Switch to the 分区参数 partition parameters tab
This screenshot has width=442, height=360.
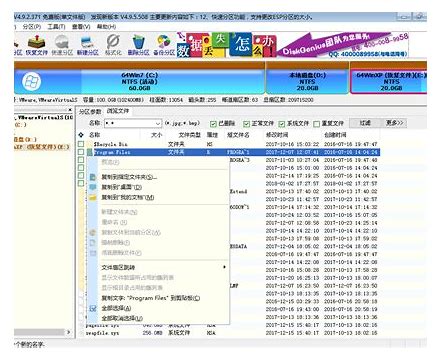90,112
